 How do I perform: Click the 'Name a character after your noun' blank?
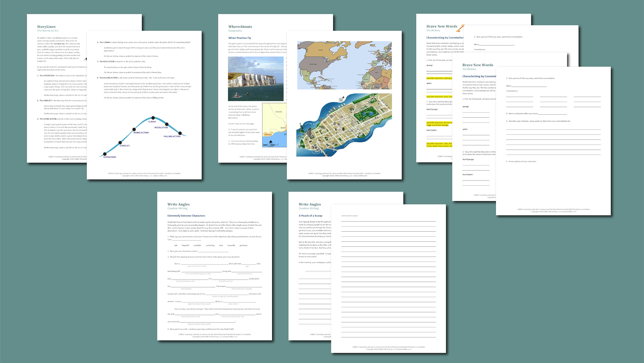tap(552, 114)
